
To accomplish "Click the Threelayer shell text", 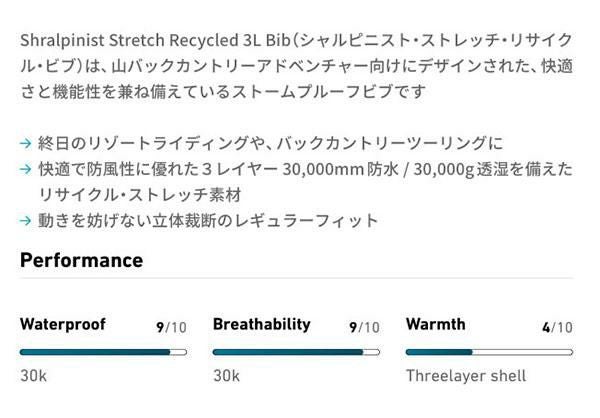I will (465, 376).
